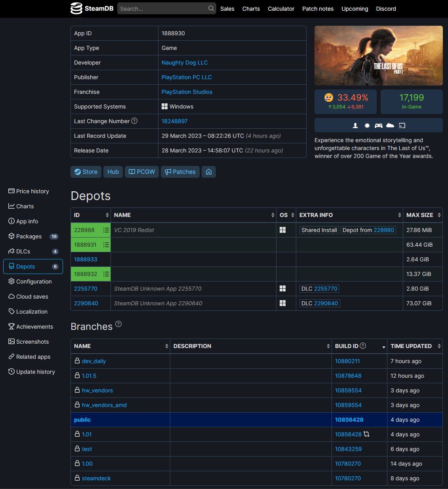Open Discord in top navigation
Viewport: 448px width, 489px height.
tap(386, 9)
